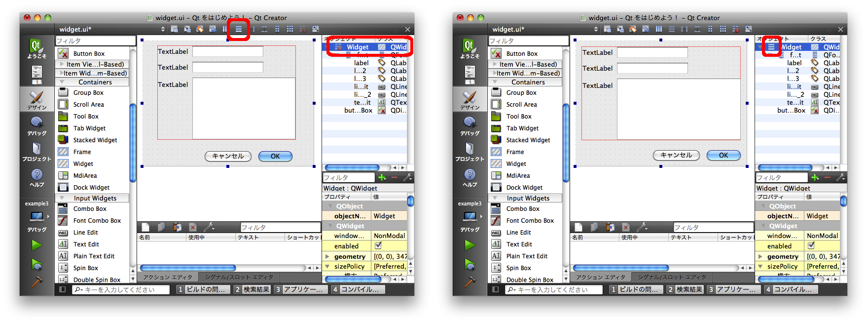
Task: Click grid layout icon in right window toolbar
Action: tap(723, 29)
